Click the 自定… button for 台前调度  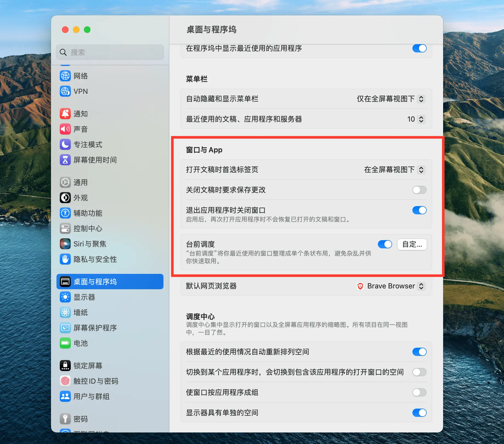click(412, 244)
